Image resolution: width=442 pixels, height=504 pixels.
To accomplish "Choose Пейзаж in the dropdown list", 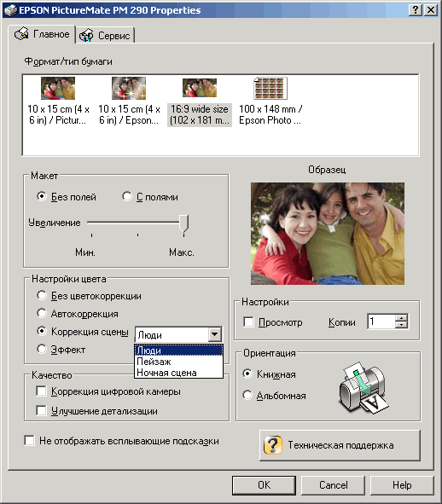I will 178,362.
